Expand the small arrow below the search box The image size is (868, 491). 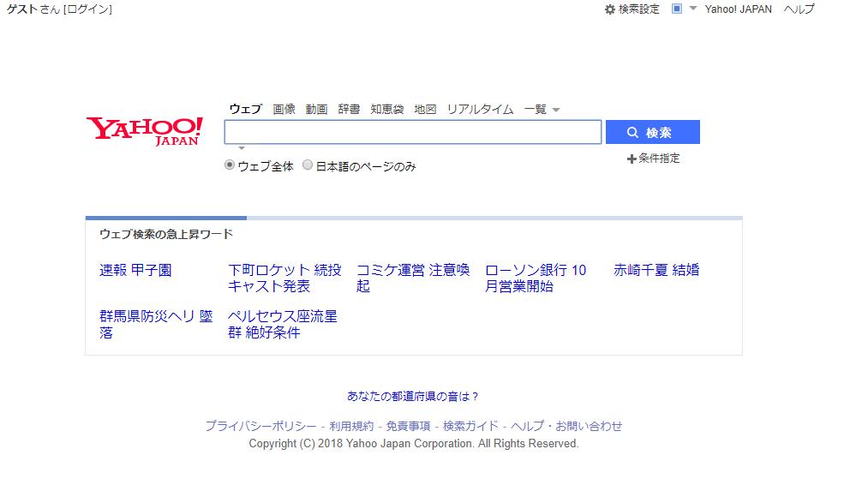click(242, 148)
